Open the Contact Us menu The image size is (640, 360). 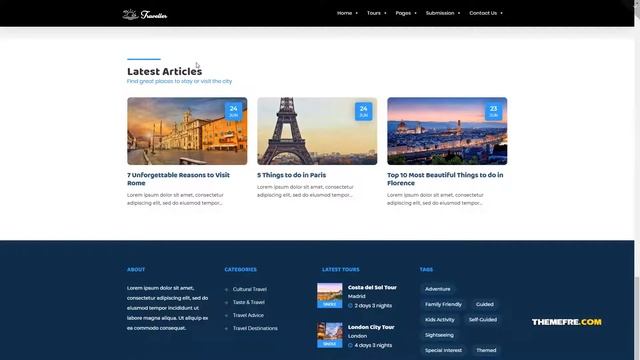tap(483, 13)
